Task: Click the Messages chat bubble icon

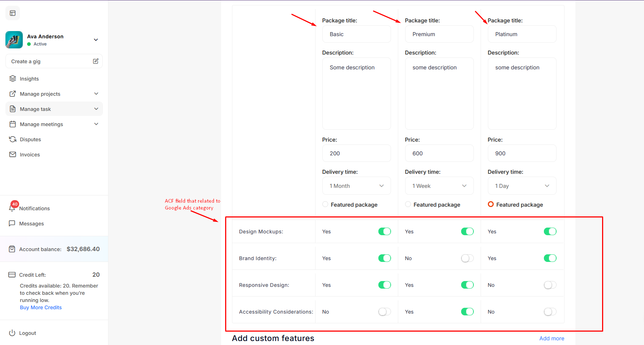Action: tap(12, 224)
